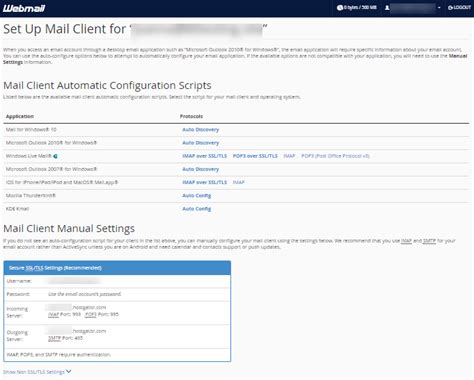Open Auto Discovery for Outlook 2010
474x380 pixels.
200,143
